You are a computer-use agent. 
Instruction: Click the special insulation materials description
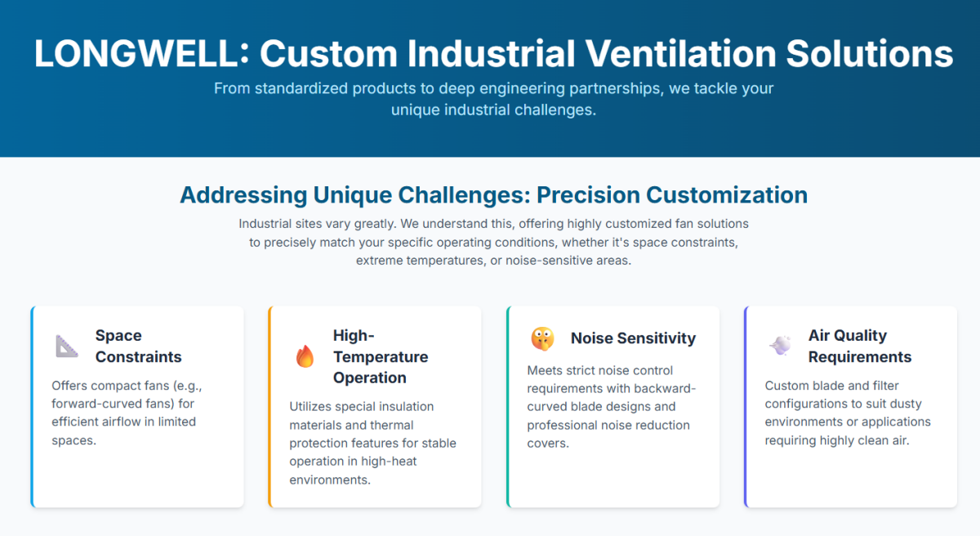click(x=372, y=443)
